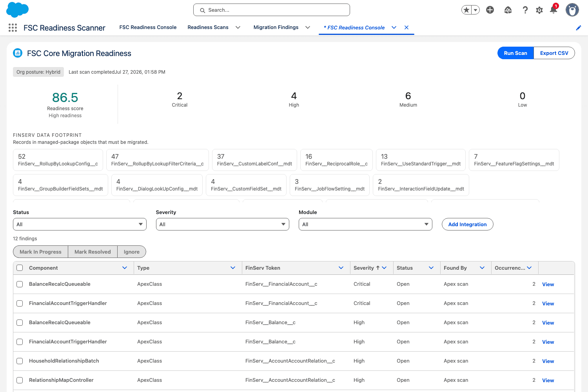Open the Severity filter combo box
Image resolution: width=588 pixels, height=392 pixels.
[x=222, y=224]
